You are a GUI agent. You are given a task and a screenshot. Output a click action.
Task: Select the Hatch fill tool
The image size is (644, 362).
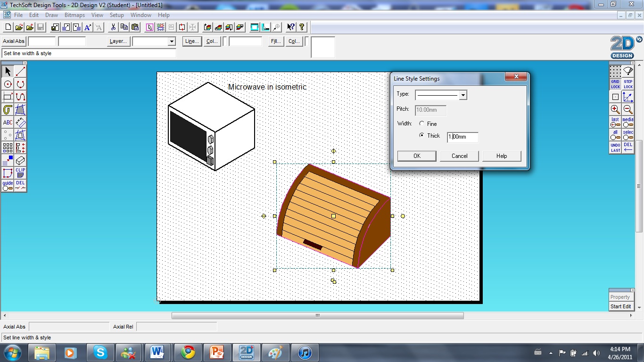(20, 109)
